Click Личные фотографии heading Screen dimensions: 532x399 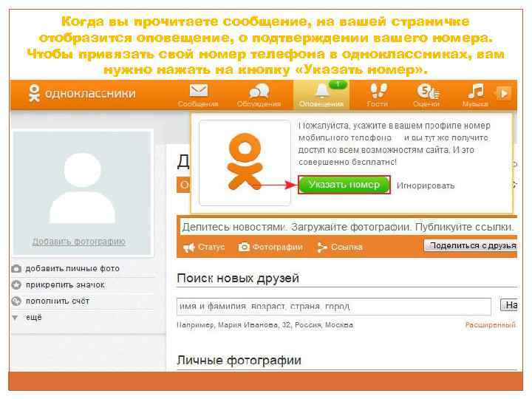coord(239,360)
